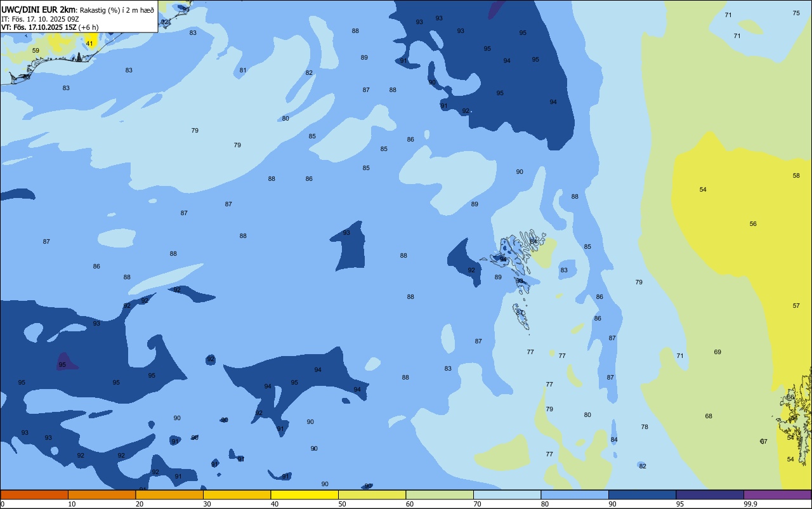
Task: Click the dark blue 90–95 legend swatch
Action: coord(642,494)
